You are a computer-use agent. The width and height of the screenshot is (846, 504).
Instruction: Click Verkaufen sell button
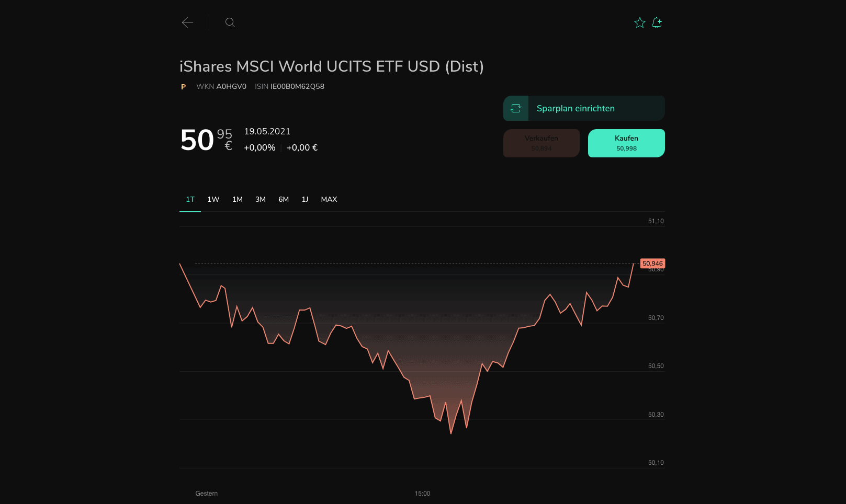tap(542, 143)
